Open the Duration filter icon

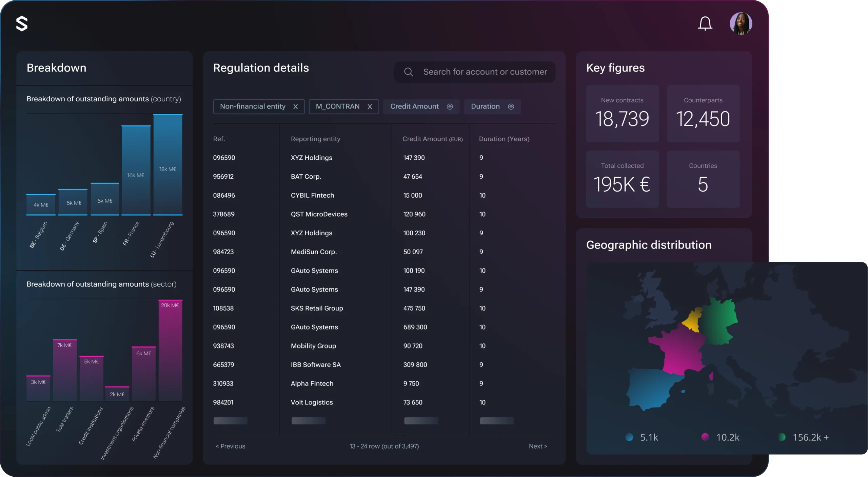pyautogui.click(x=511, y=107)
